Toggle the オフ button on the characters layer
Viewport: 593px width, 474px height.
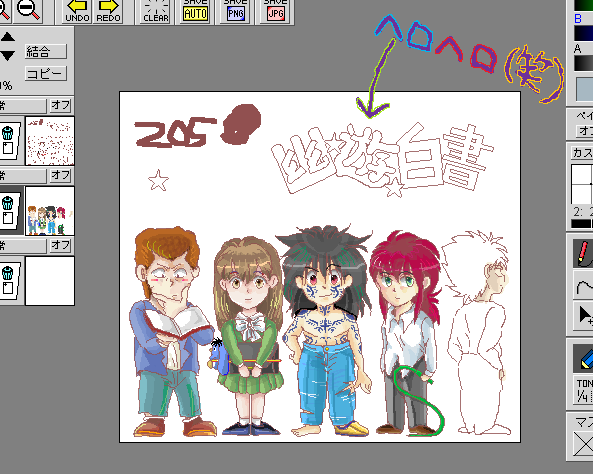point(61,175)
